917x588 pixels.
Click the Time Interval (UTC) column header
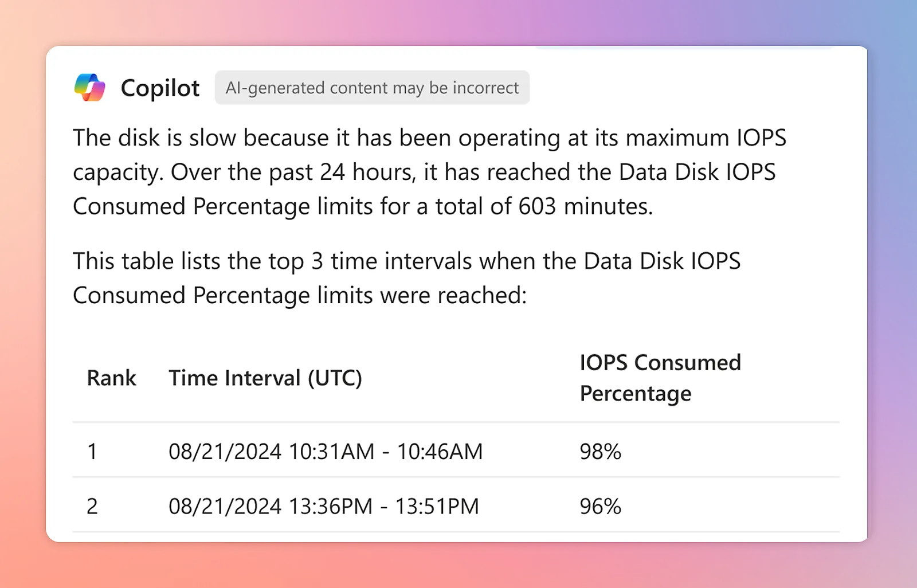(x=265, y=378)
